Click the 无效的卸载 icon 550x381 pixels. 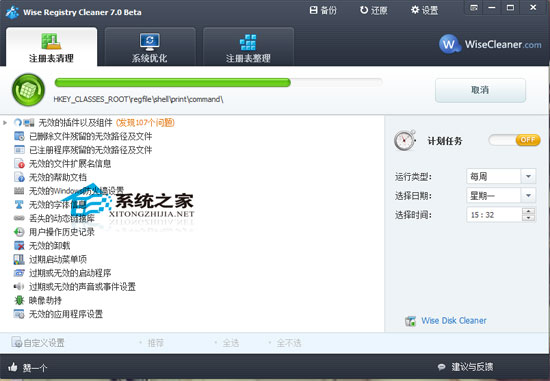pos(19,246)
